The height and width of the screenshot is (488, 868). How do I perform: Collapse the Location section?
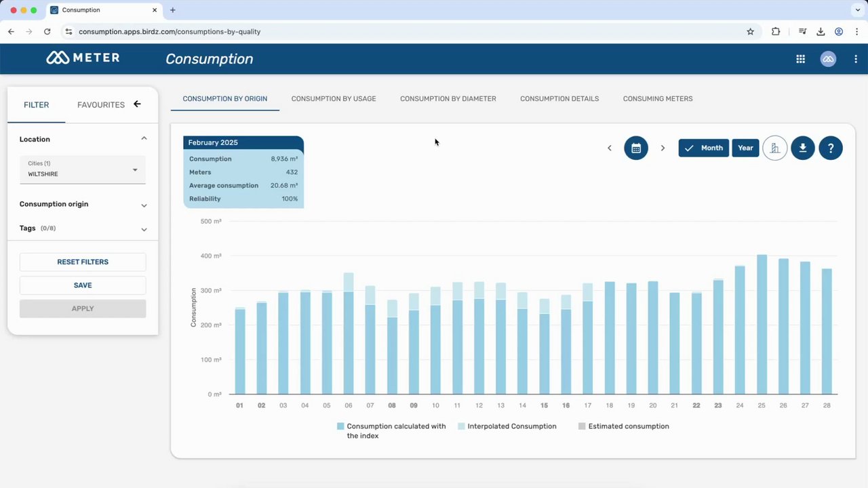[144, 139]
